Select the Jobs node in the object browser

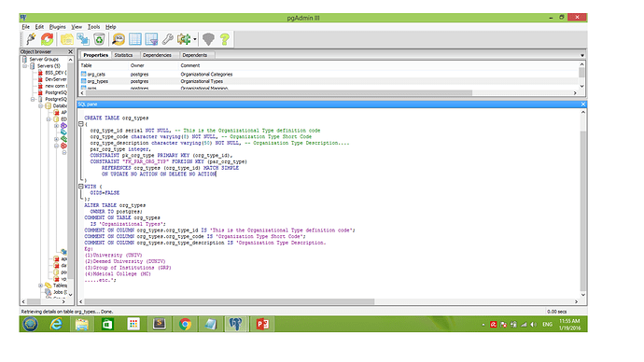click(60, 292)
